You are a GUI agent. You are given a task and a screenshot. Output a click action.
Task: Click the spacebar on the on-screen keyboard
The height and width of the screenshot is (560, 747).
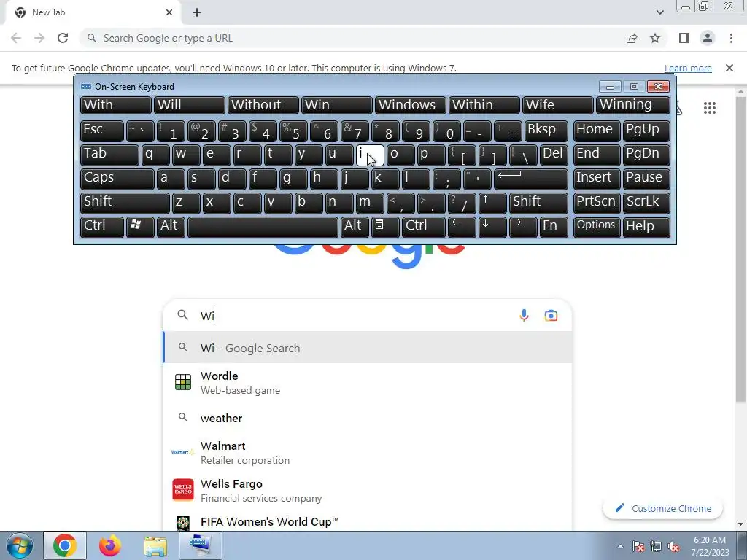(x=263, y=227)
